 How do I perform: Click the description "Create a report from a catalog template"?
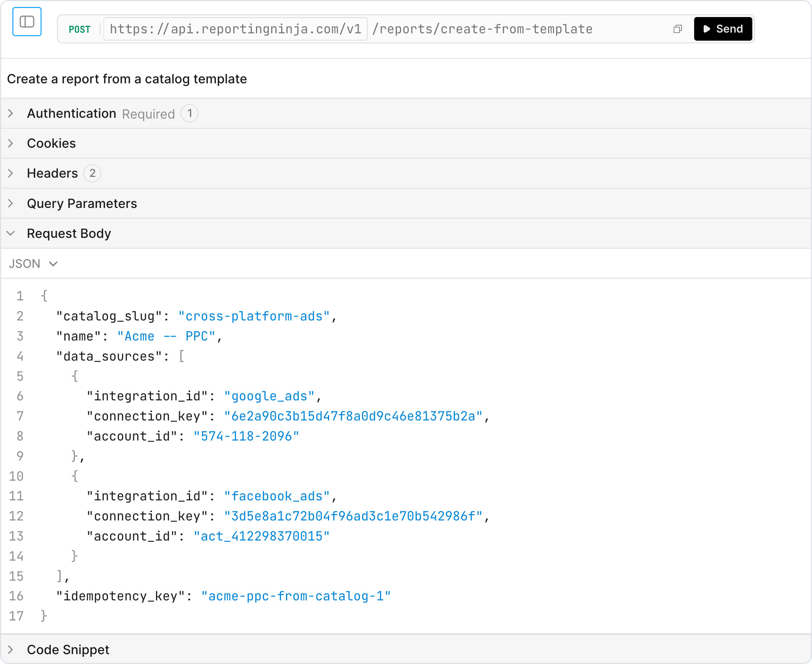127,79
